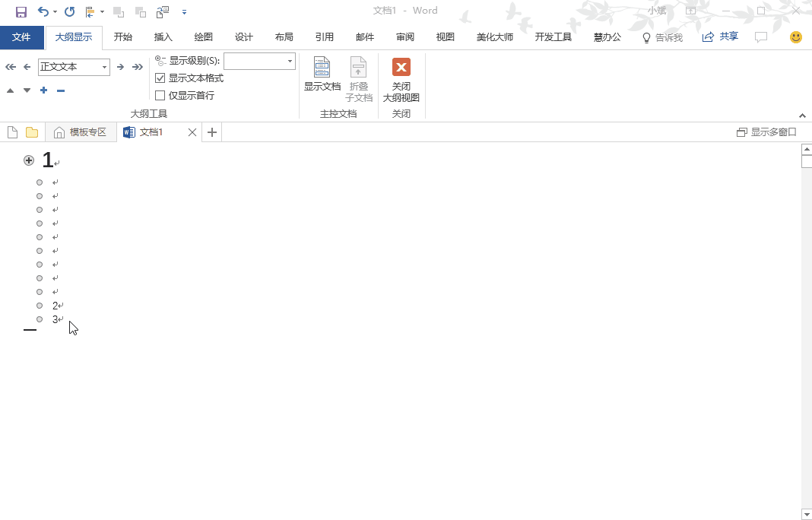Expand item with the plus icon
The image size is (812, 520).
coord(43,90)
